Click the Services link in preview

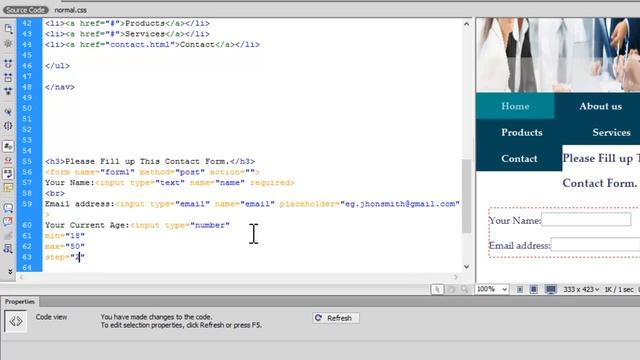click(611, 132)
